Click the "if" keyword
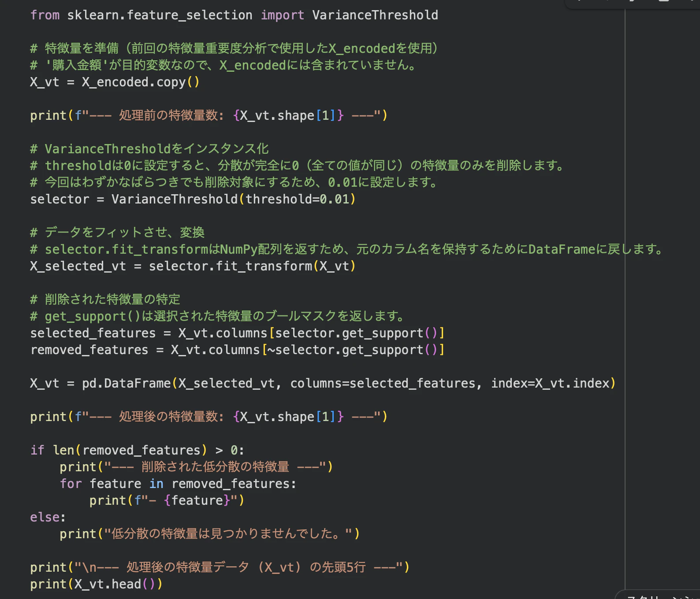 pos(37,450)
